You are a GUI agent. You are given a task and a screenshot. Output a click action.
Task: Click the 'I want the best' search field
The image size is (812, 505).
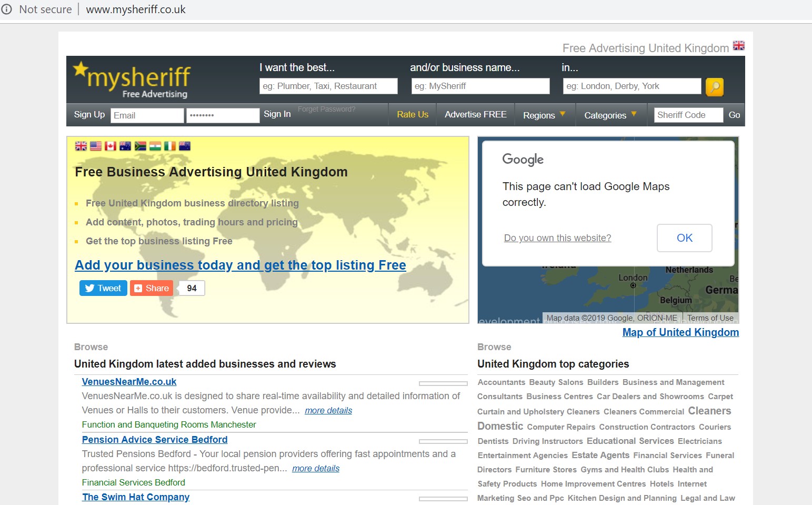[328, 86]
